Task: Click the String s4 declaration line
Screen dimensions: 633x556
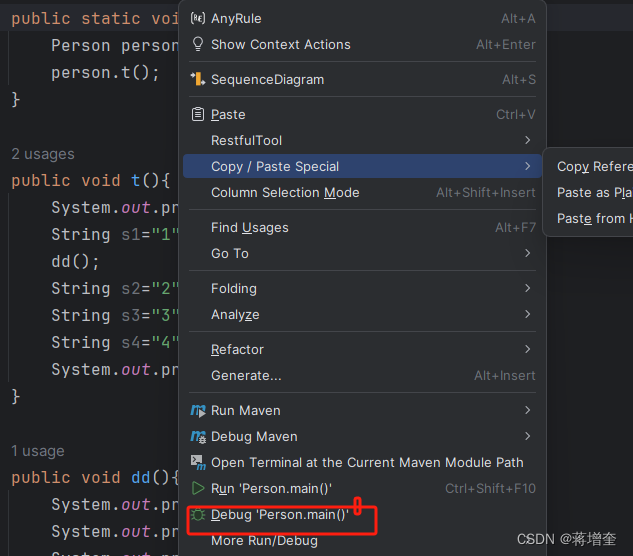Action: click(x=115, y=343)
